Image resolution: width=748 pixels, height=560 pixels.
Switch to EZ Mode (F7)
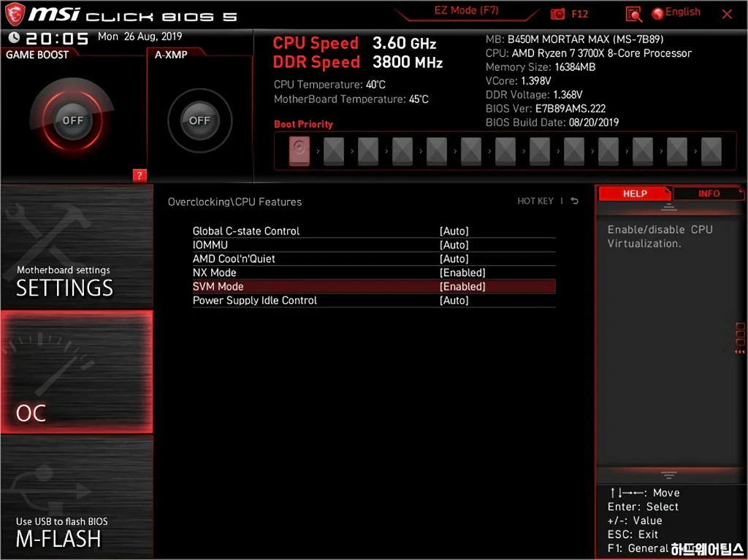click(x=466, y=10)
